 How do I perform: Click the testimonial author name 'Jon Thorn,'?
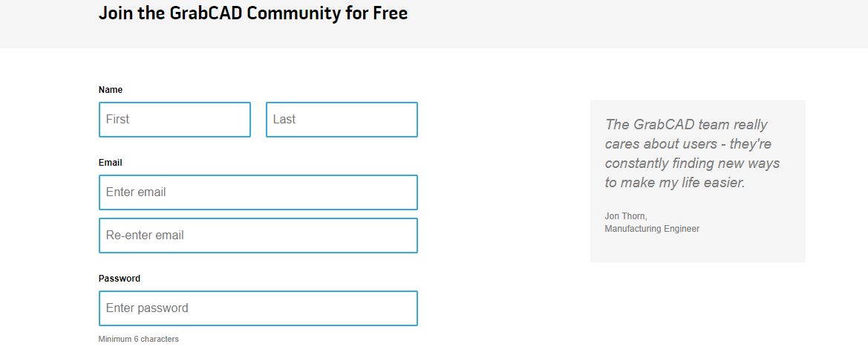click(x=626, y=216)
